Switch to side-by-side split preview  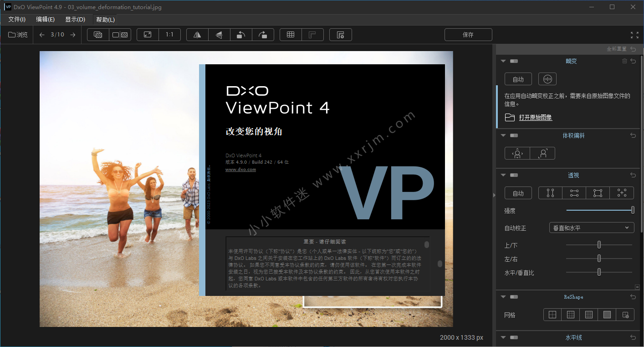pyautogui.click(x=120, y=35)
